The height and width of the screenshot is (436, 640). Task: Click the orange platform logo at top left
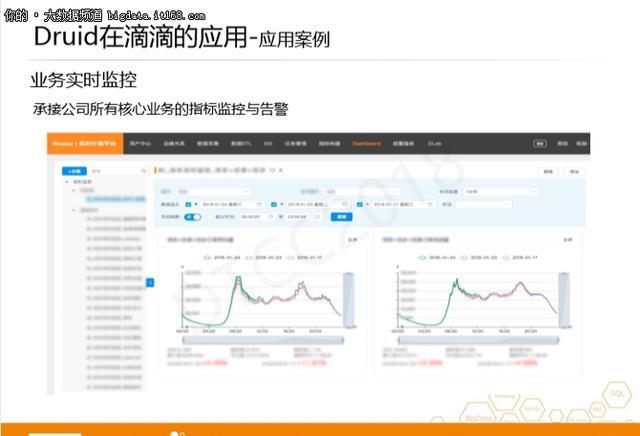pyautogui.click(x=85, y=144)
